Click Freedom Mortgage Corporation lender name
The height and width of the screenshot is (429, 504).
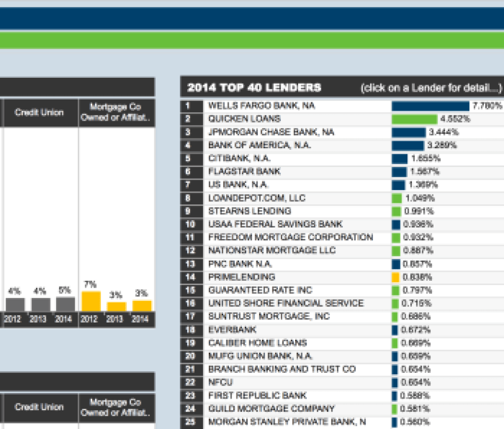click(x=290, y=237)
